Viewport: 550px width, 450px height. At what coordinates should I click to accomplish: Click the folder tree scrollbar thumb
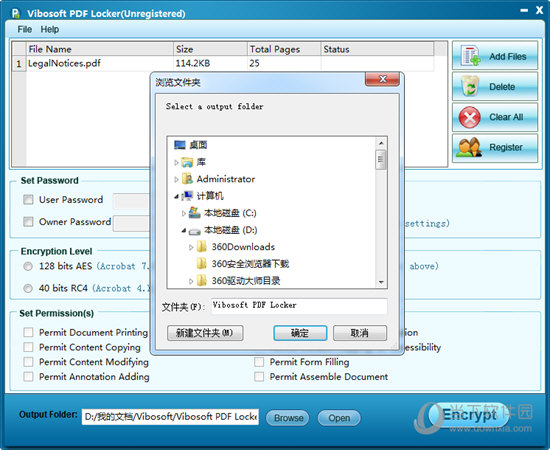coord(381,160)
